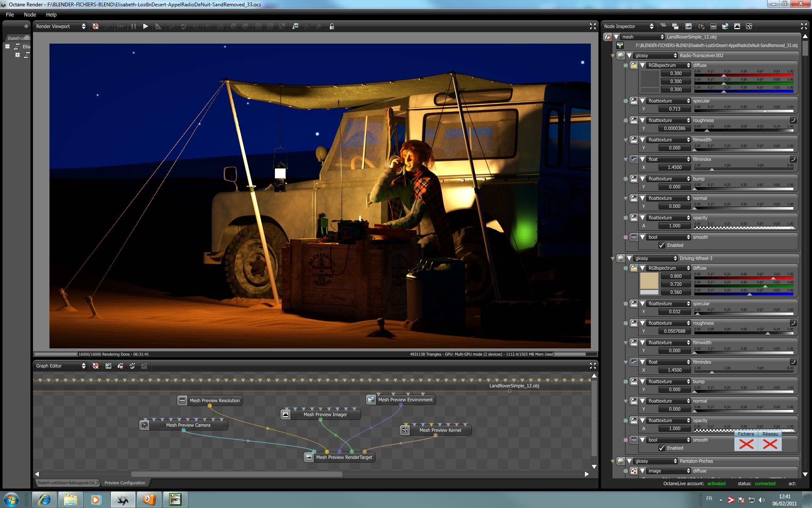The height and width of the screenshot is (508, 812).
Task: Click specular value field 0.713
Action: 675,109
